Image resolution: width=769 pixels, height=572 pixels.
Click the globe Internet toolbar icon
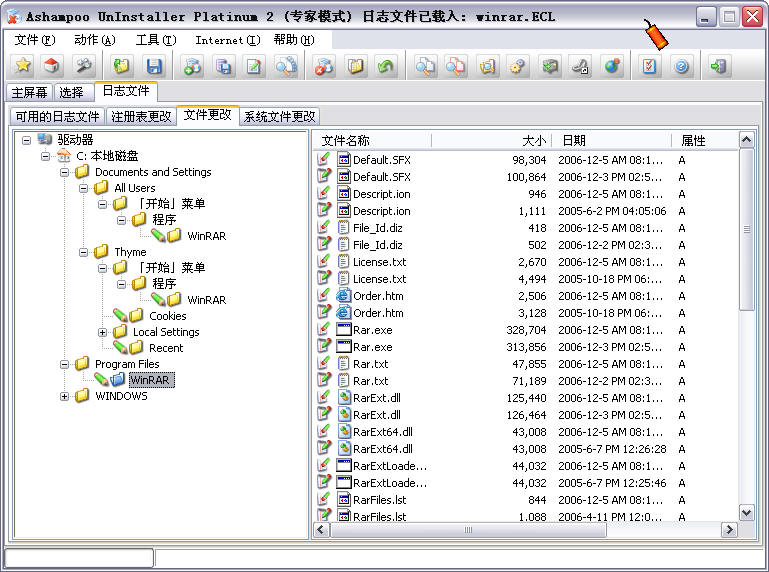tap(612, 65)
